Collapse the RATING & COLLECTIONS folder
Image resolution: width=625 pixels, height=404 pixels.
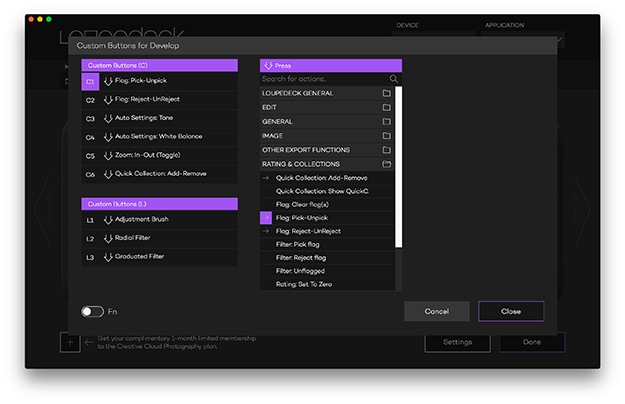point(386,164)
